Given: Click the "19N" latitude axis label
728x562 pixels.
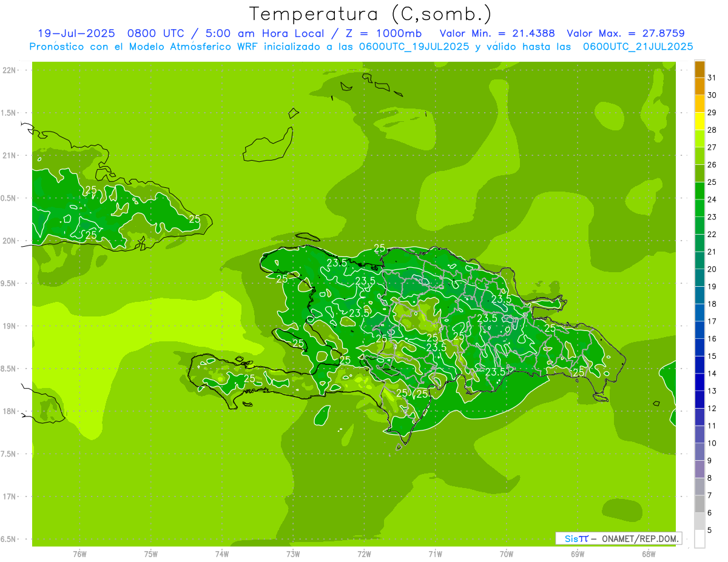Looking at the screenshot, I should [10, 326].
